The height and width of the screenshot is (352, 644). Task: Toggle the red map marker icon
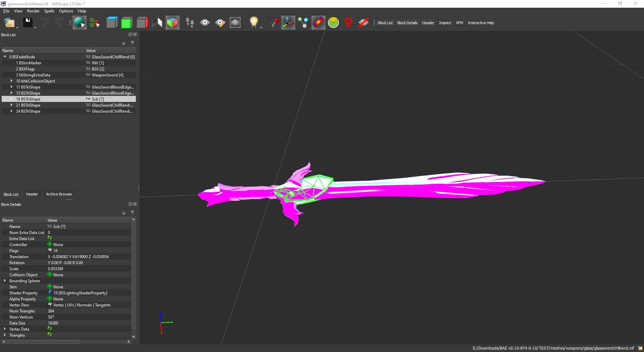pos(348,23)
